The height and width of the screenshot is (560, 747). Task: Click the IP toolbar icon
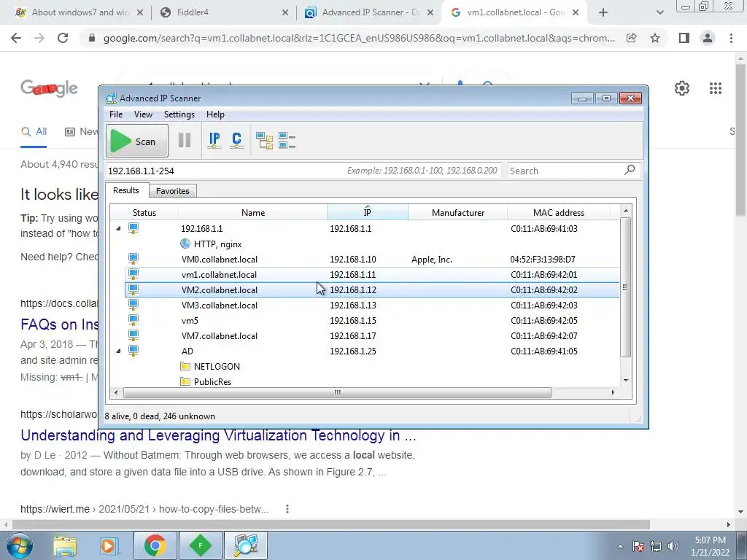tap(214, 141)
